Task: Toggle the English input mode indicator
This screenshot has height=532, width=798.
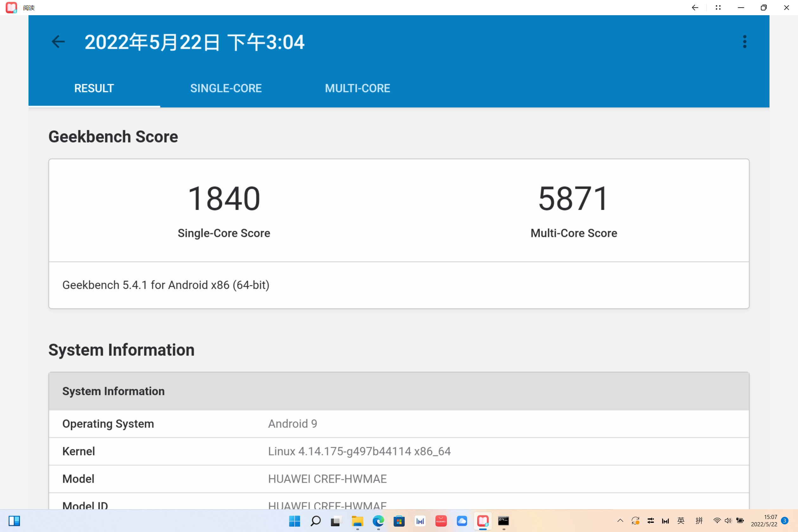Action: click(x=681, y=521)
